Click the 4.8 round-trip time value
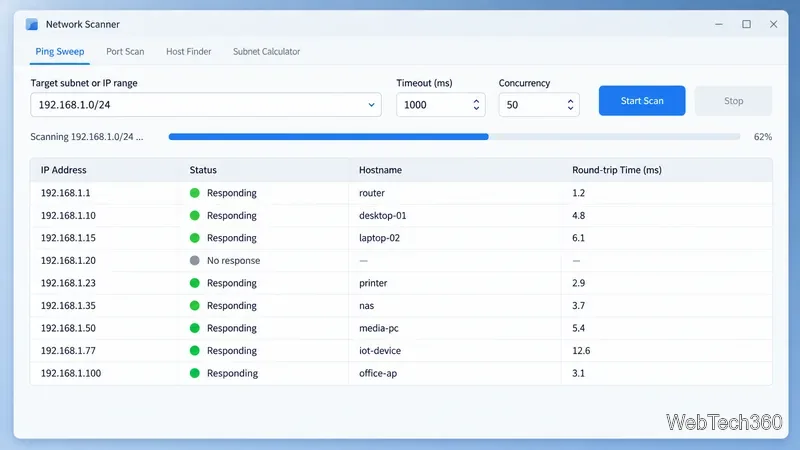The height and width of the screenshot is (450, 800). pos(578,215)
